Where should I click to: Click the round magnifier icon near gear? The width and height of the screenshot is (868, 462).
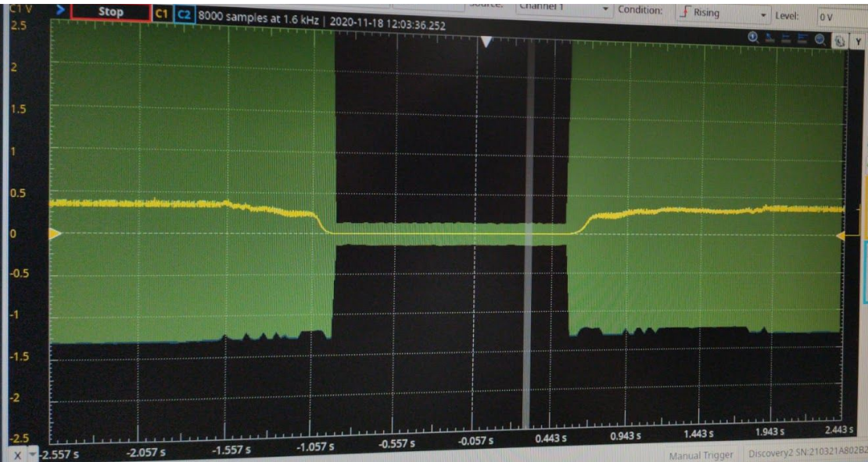coord(820,39)
